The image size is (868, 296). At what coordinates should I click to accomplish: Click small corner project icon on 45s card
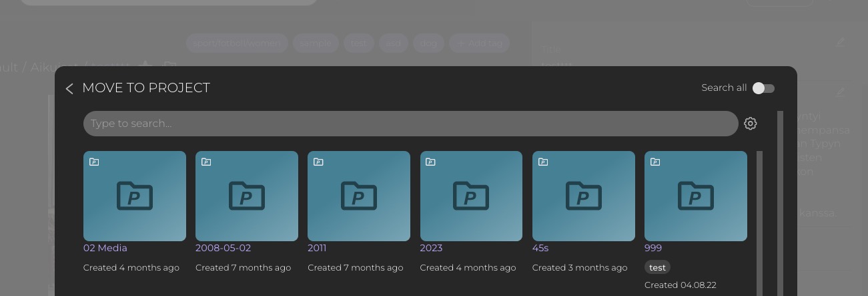(x=543, y=162)
